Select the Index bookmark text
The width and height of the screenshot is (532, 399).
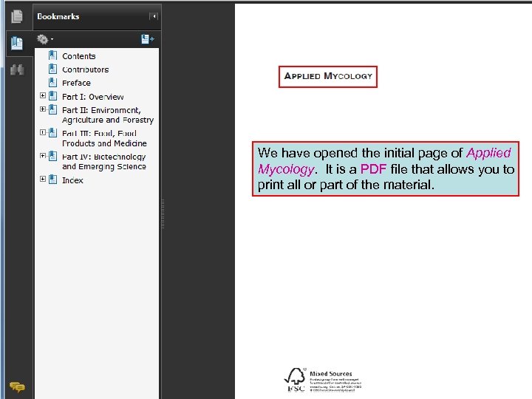[x=72, y=180]
